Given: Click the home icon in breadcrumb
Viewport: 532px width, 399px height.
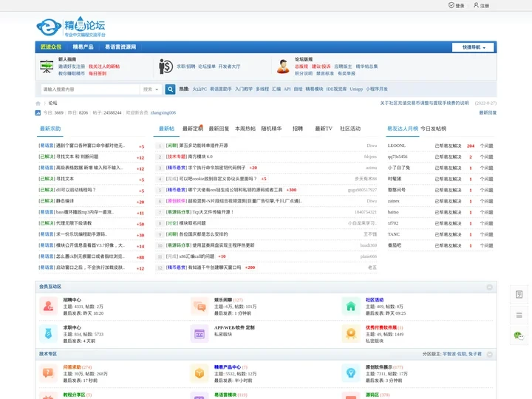Looking at the screenshot, I should pyautogui.click(x=38, y=103).
